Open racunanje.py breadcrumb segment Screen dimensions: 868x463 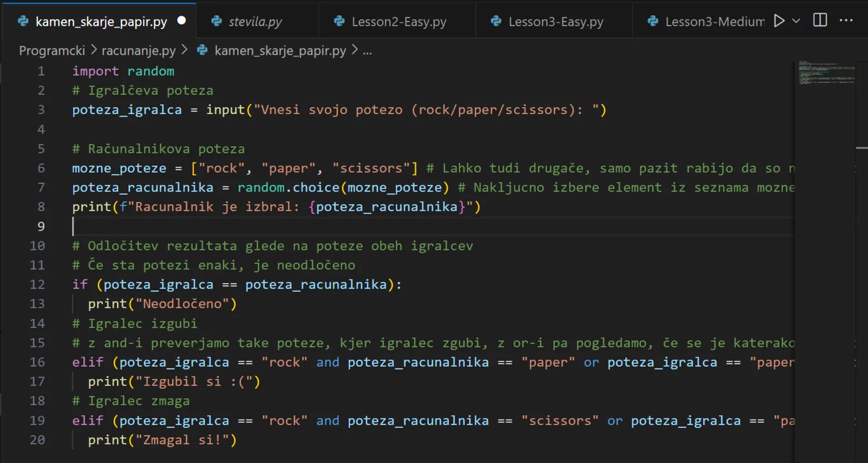pos(138,51)
